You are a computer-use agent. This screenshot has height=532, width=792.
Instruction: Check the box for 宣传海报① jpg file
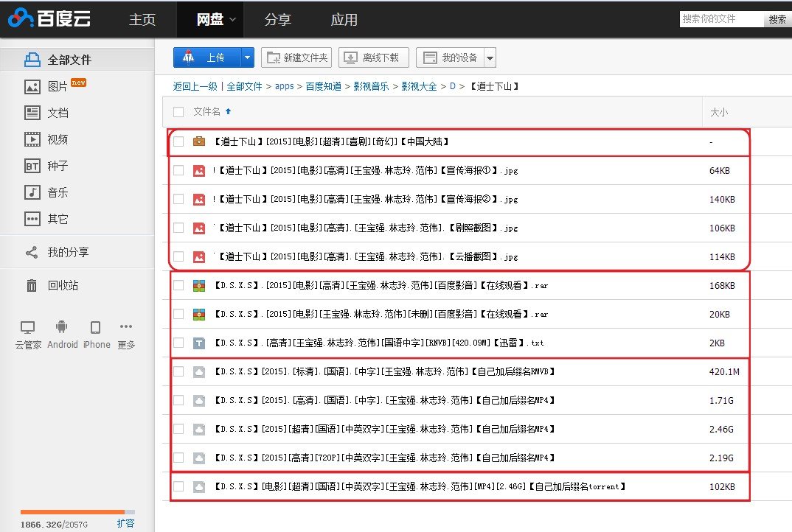[x=178, y=170]
